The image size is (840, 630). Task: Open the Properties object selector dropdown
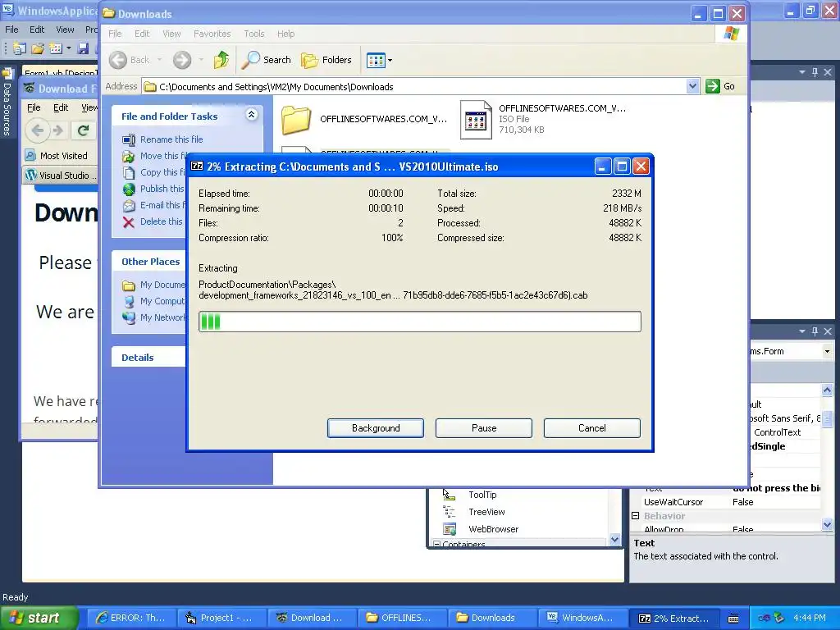[x=827, y=351]
